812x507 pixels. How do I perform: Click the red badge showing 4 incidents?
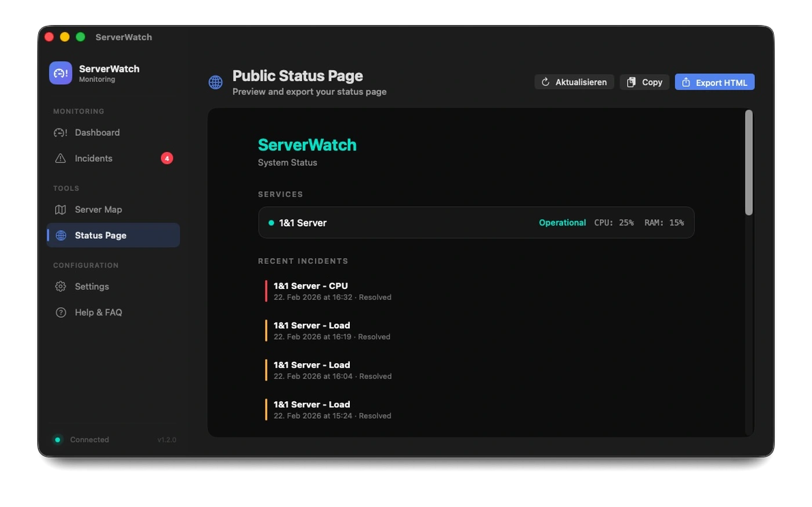pyautogui.click(x=166, y=158)
